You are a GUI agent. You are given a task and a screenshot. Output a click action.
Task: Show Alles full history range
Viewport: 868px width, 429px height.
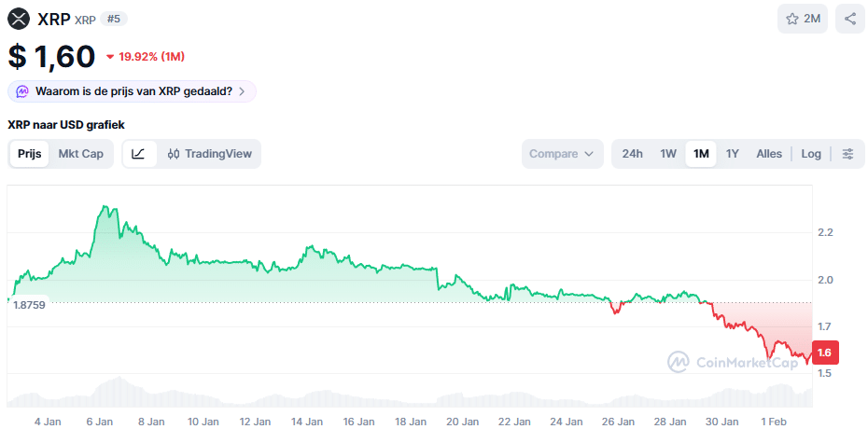pyautogui.click(x=769, y=154)
